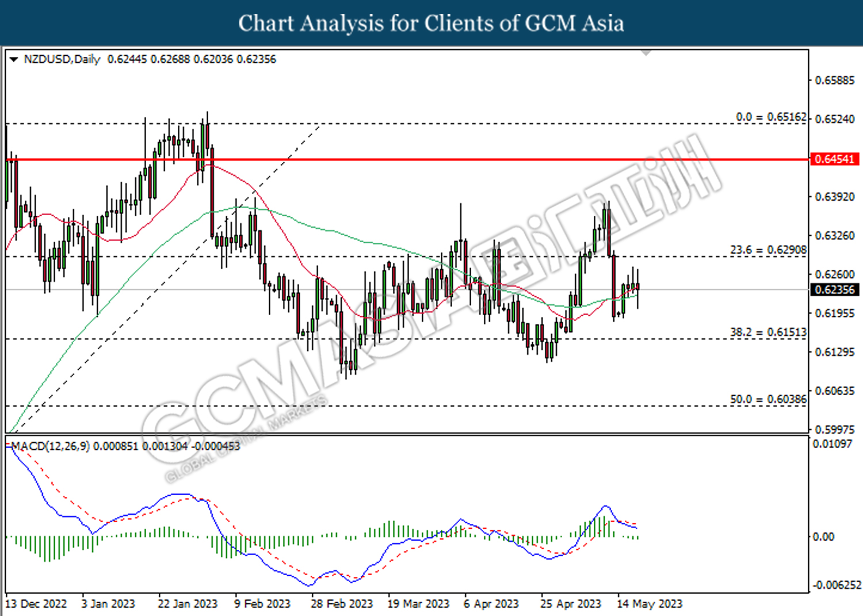Click the MACD axis value -0.006252

click(837, 585)
